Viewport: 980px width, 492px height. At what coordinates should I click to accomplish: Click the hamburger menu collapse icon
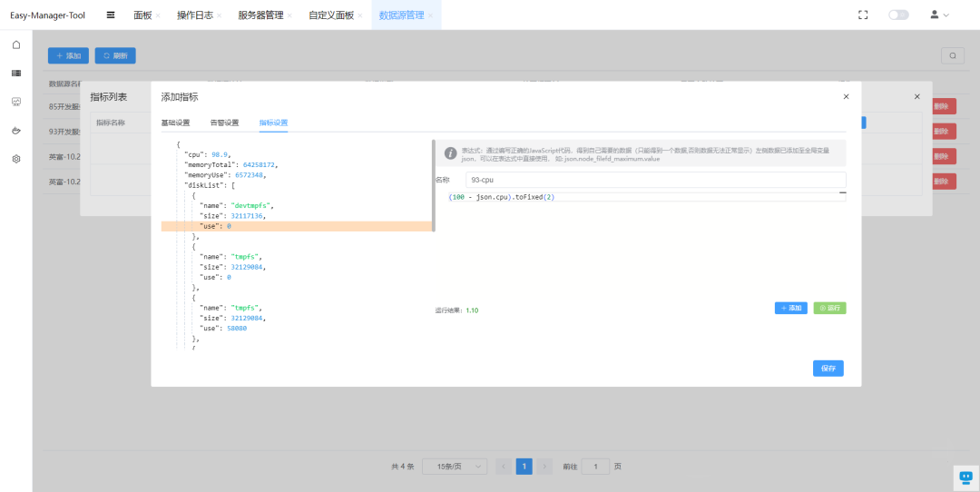[111, 15]
